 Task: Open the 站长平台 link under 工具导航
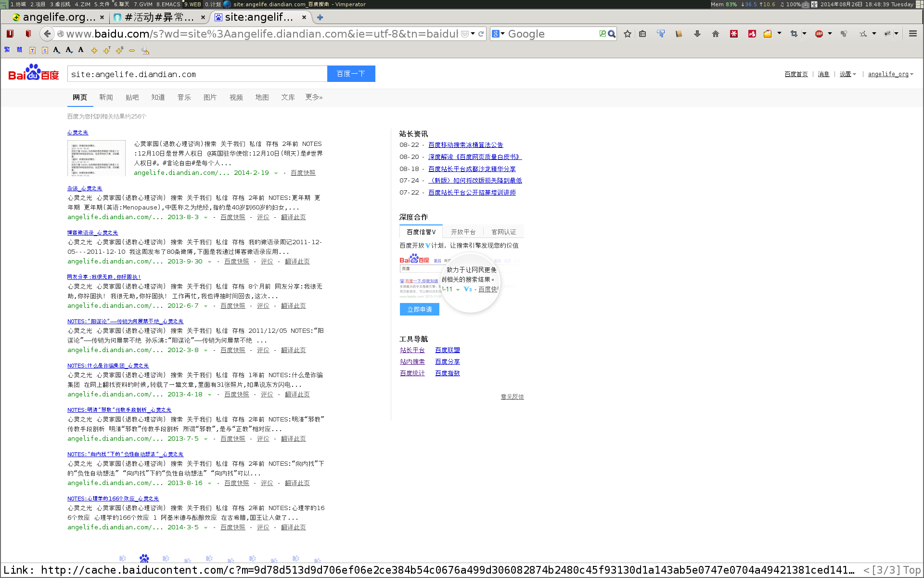click(412, 350)
